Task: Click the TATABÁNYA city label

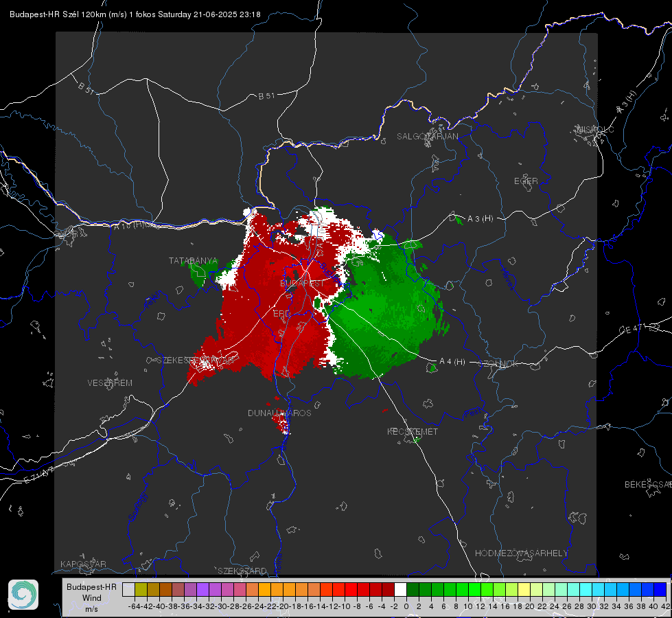Action: (x=194, y=261)
